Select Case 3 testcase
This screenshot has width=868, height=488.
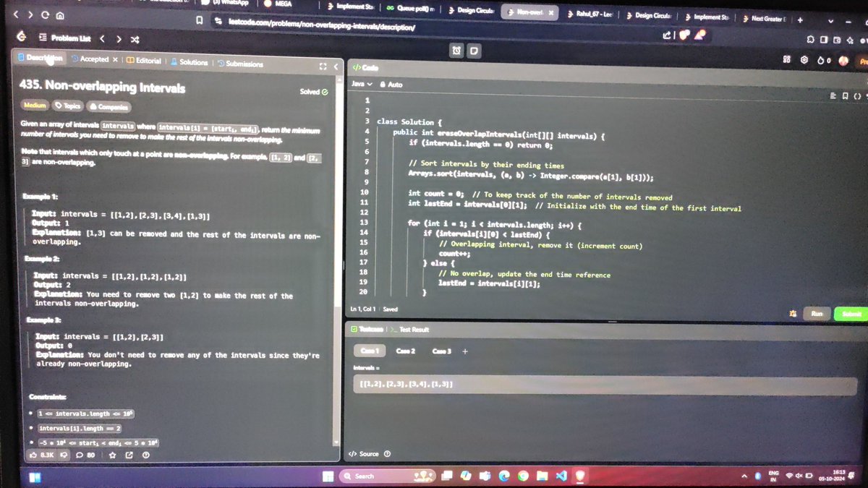click(442, 351)
